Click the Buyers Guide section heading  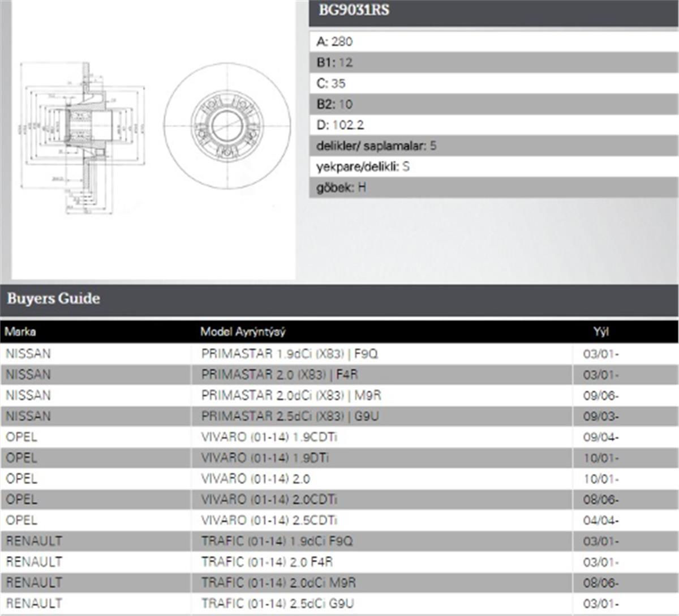click(x=54, y=298)
